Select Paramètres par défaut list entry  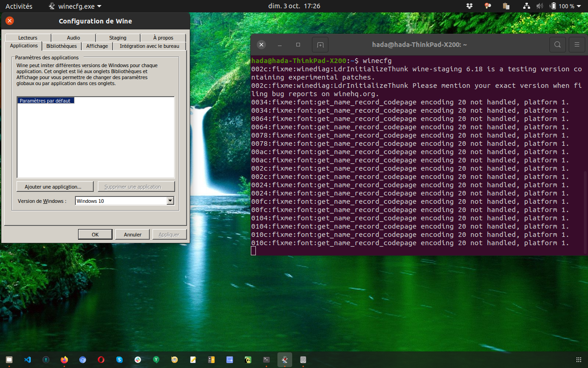(45, 100)
